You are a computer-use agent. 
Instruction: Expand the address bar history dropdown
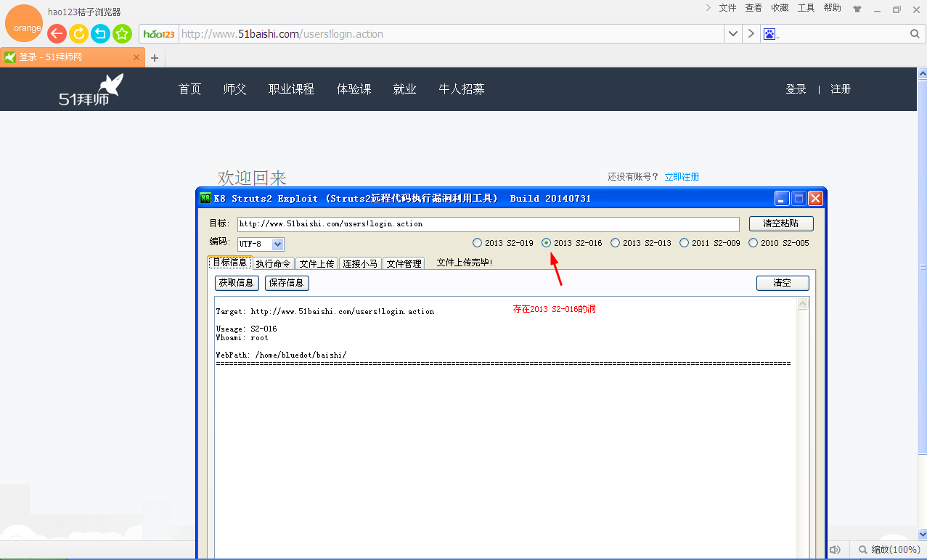[732, 34]
